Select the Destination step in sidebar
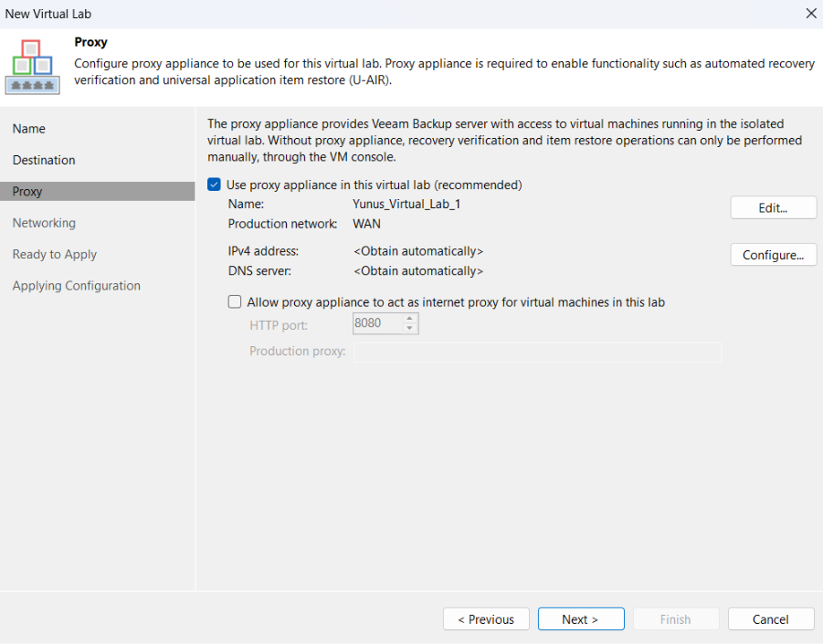The height and width of the screenshot is (644, 823). [44, 160]
